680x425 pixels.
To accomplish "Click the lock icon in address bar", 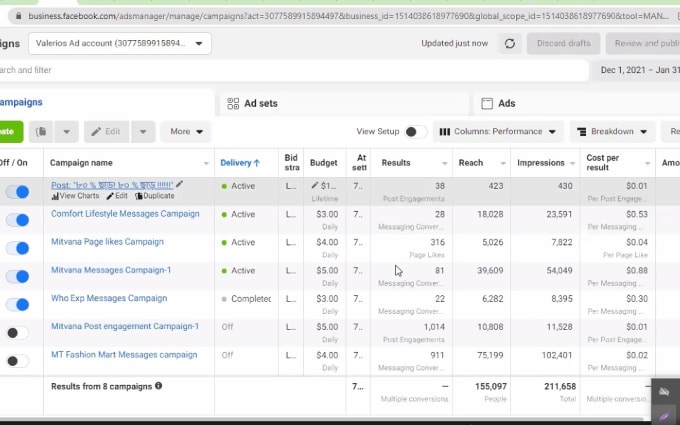I will [18, 16].
